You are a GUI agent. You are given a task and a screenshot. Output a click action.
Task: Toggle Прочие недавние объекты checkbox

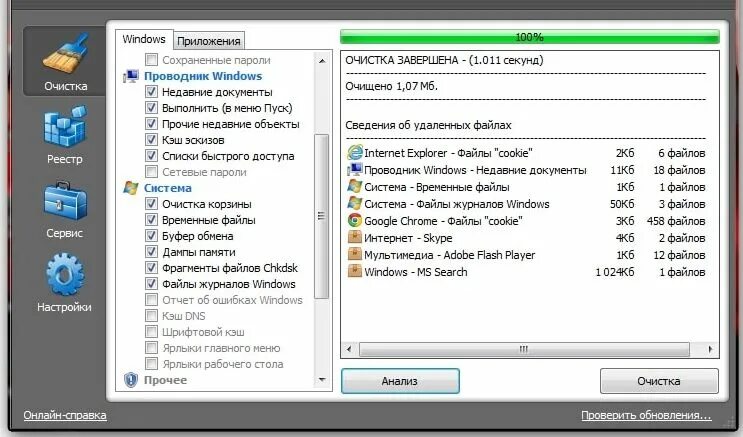click(151, 124)
